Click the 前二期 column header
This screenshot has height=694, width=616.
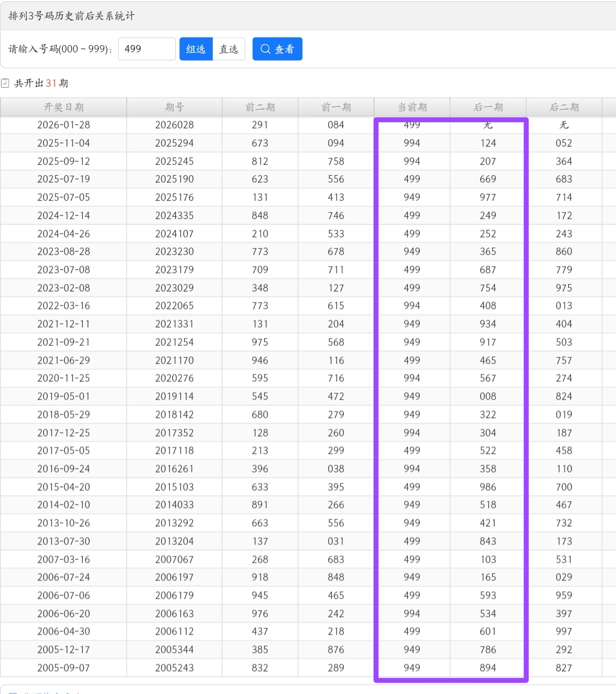coord(260,107)
